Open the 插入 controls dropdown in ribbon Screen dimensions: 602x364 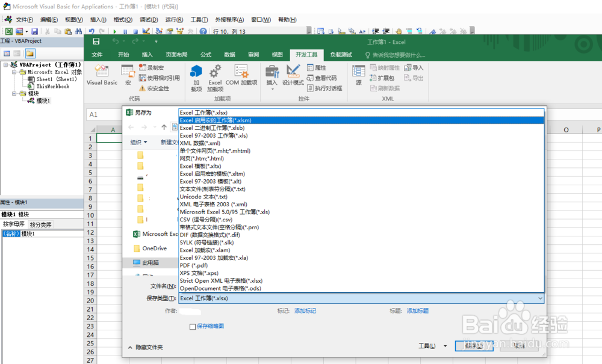click(x=272, y=89)
